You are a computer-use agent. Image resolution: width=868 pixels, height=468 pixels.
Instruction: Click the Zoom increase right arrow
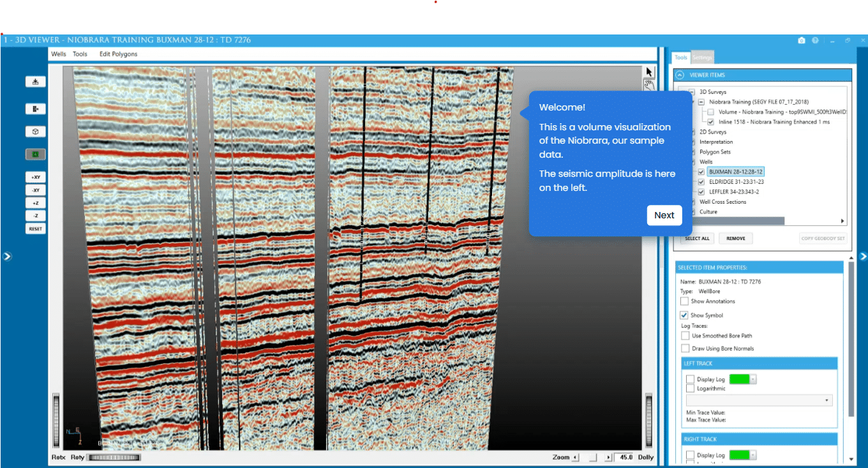[x=608, y=457]
